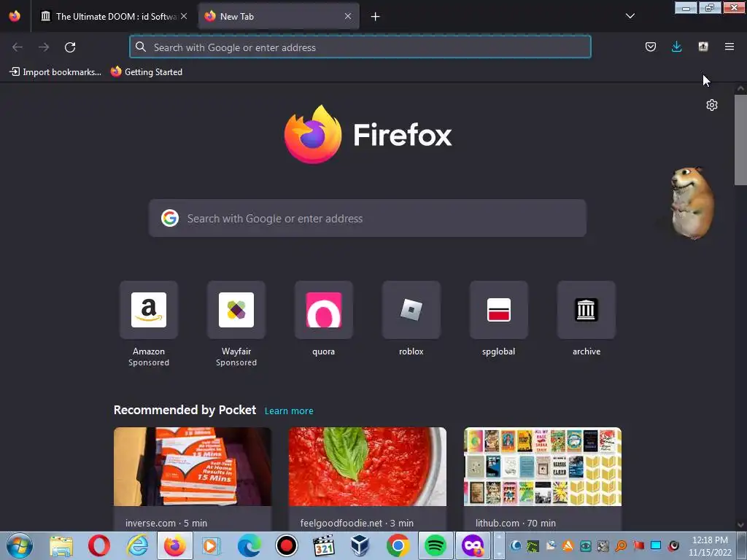Go forward with the forward arrow

[44, 47]
